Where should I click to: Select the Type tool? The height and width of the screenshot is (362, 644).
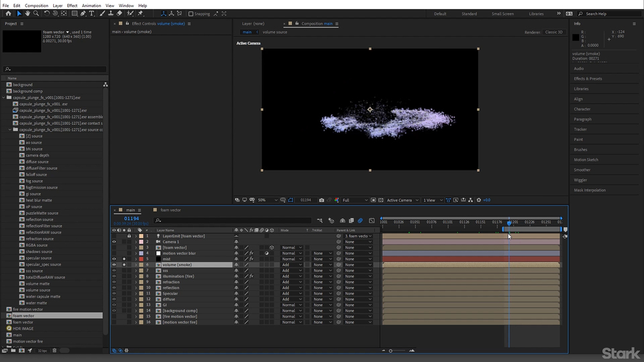pyautogui.click(x=92, y=13)
